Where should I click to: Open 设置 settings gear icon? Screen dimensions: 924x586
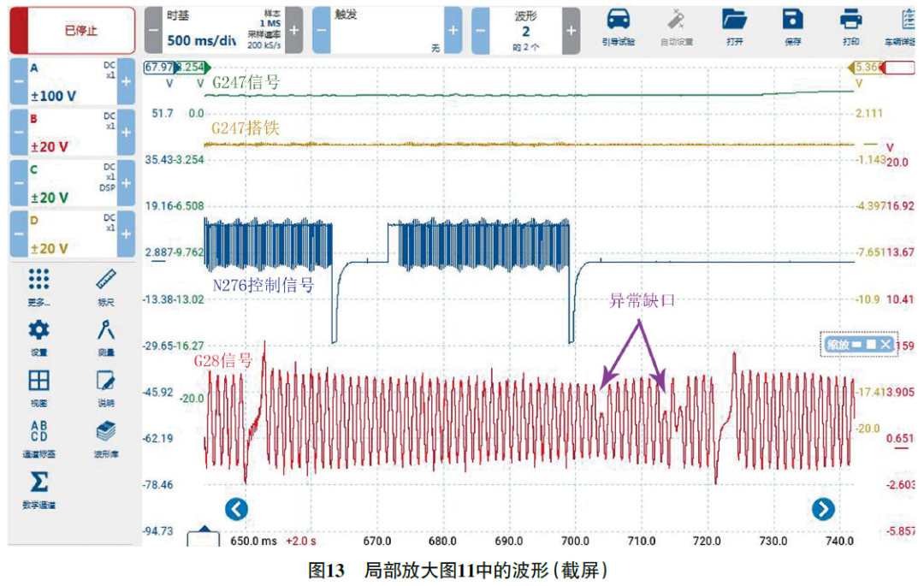tap(38, 337)
